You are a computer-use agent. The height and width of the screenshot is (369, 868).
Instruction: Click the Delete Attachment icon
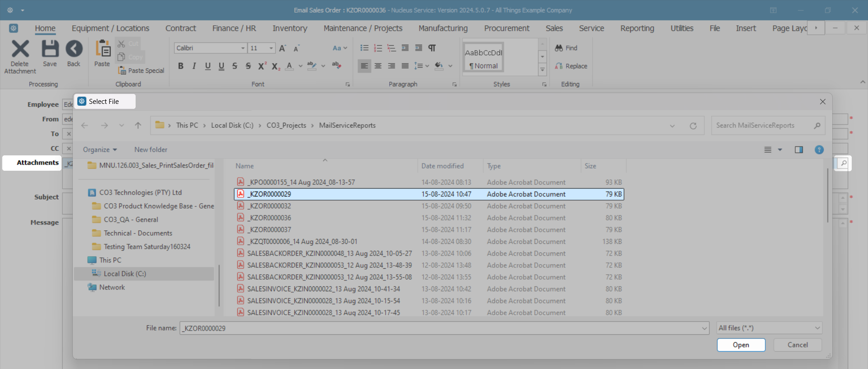[20, 49]
